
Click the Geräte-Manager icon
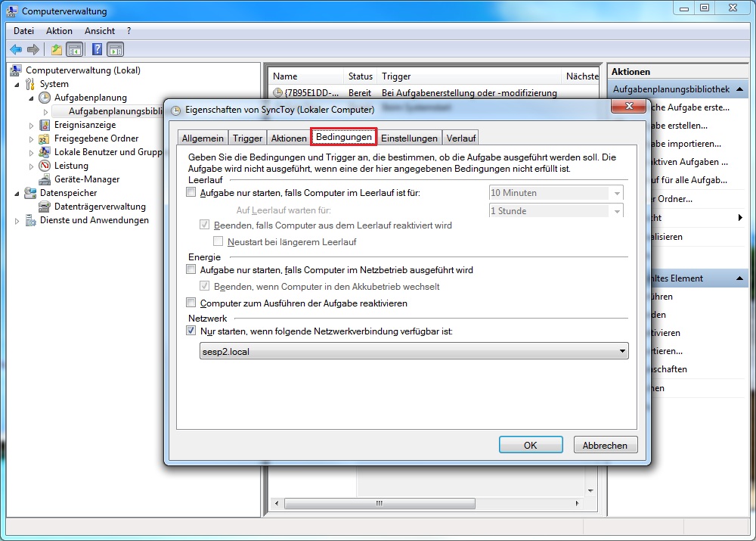[x=45, y=179]
